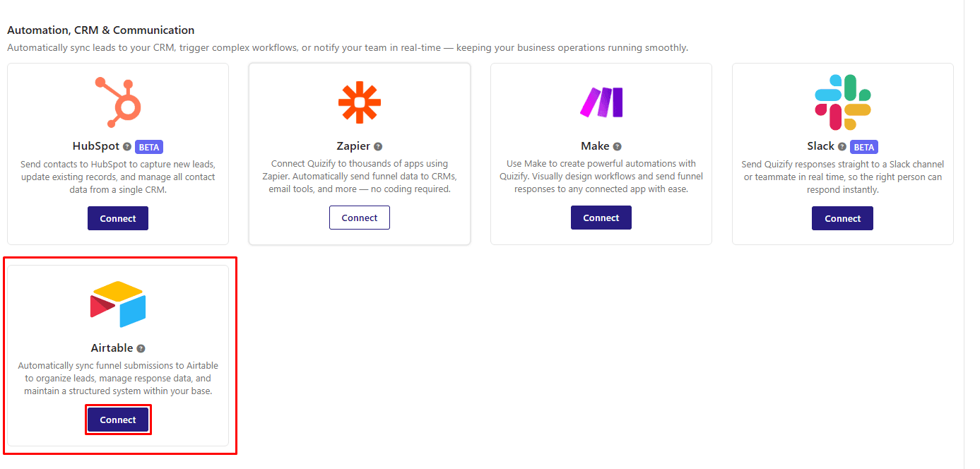
Task: Click the Airtable box logo
Action: click(x=118, y=304)
